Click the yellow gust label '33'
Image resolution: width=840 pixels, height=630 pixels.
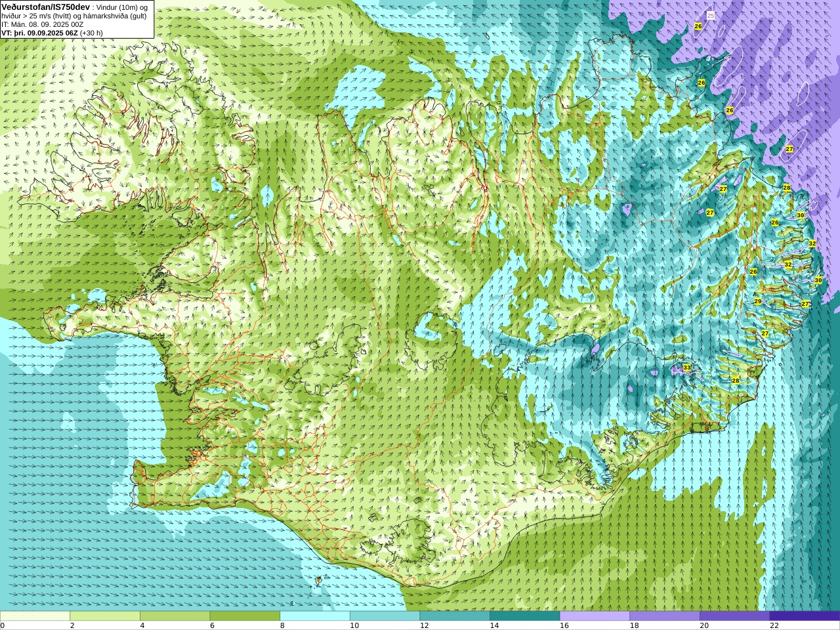686,367
